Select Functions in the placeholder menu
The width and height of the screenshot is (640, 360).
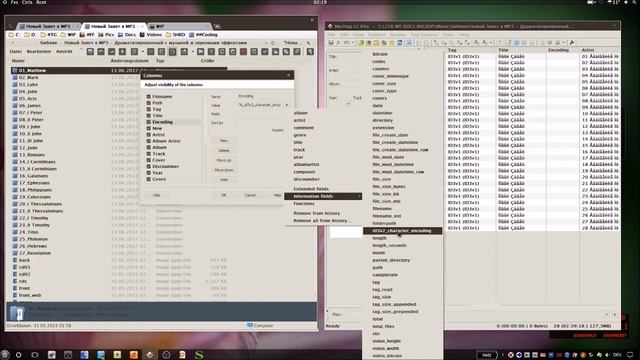point(304,204)
